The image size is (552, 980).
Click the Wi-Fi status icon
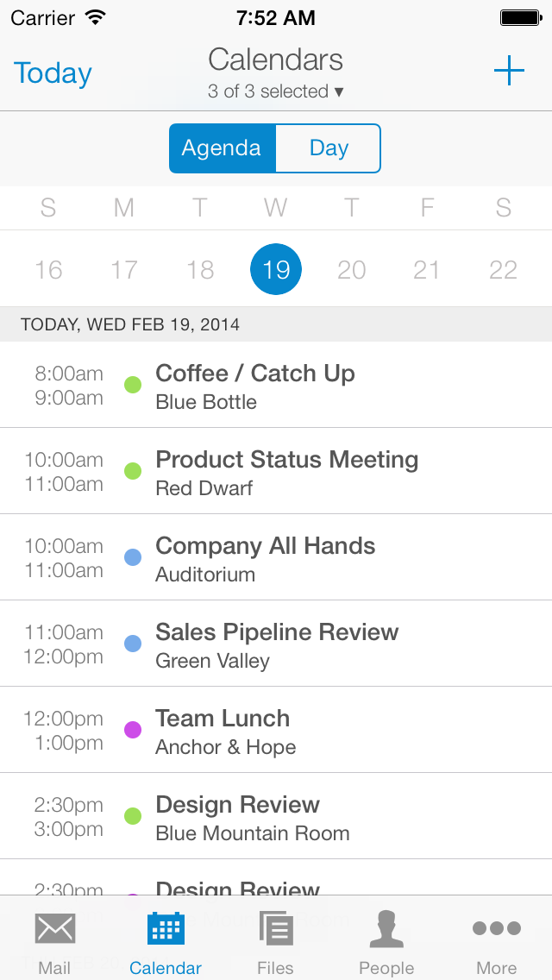tap(96, 17)
